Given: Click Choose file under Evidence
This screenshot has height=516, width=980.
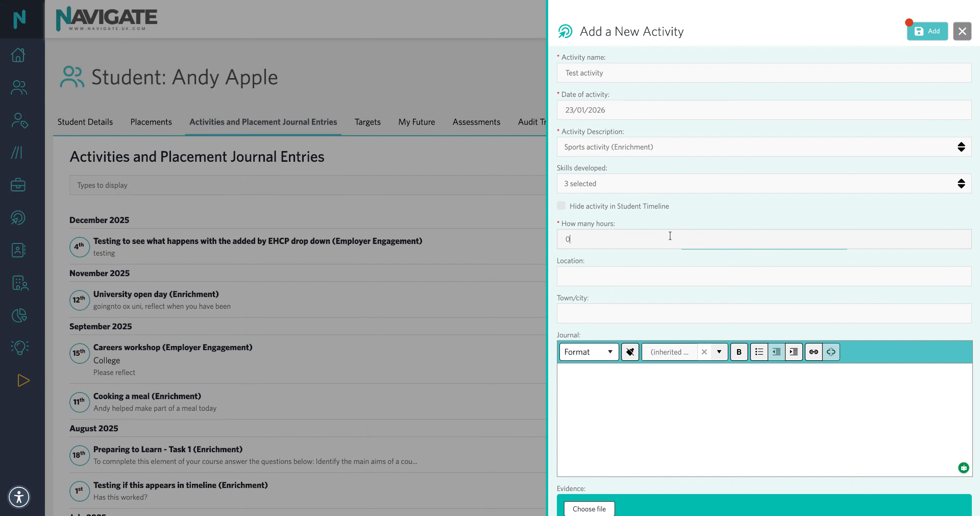Looking at the screenshot, I should point(589,509).
